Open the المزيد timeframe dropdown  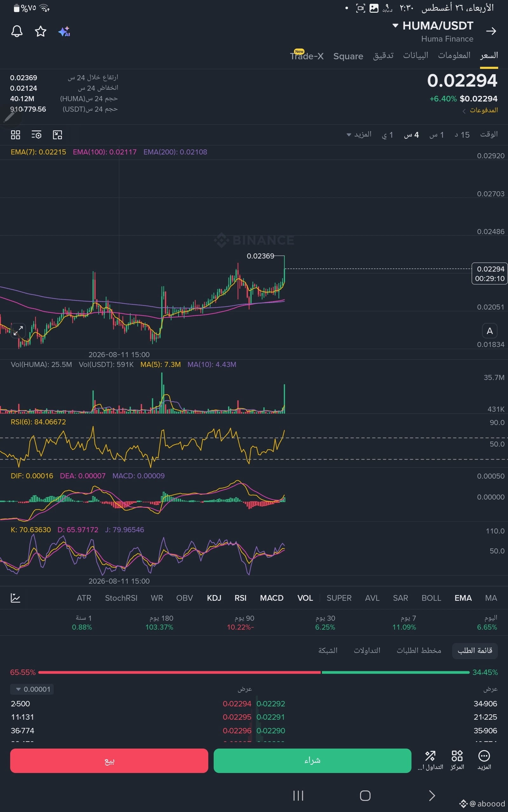coord(359,134)
